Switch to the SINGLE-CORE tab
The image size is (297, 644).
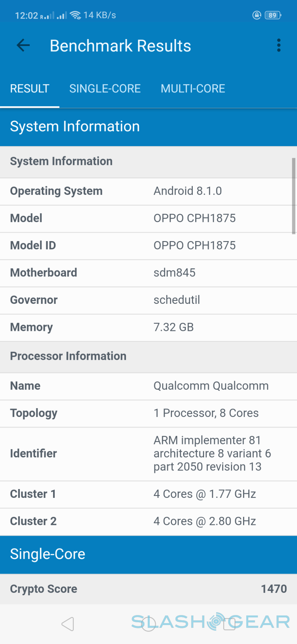105,89
